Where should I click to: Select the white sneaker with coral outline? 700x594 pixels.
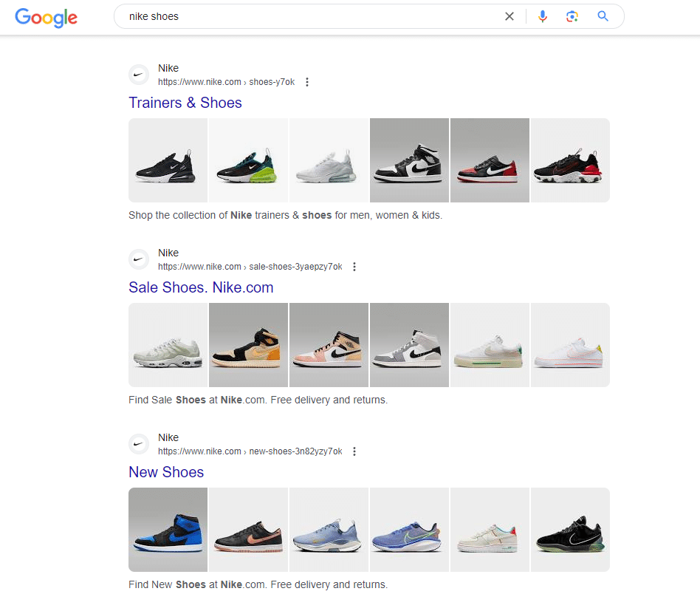pyautogui.click(x=570, y=345)
